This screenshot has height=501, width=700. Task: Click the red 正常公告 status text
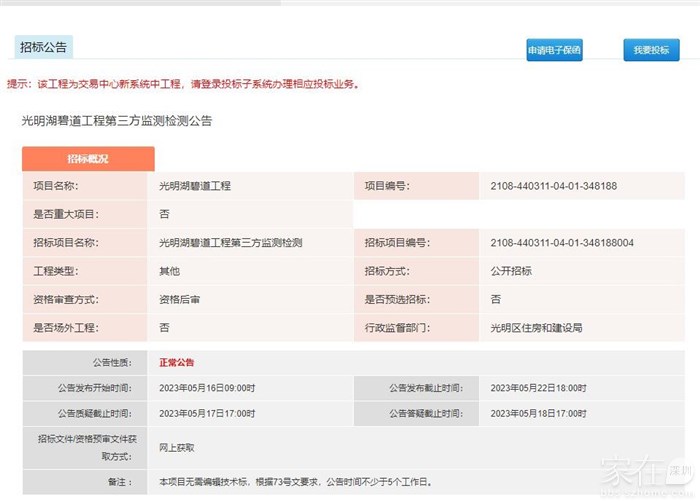pyautogui.click(x=177, y=363)
